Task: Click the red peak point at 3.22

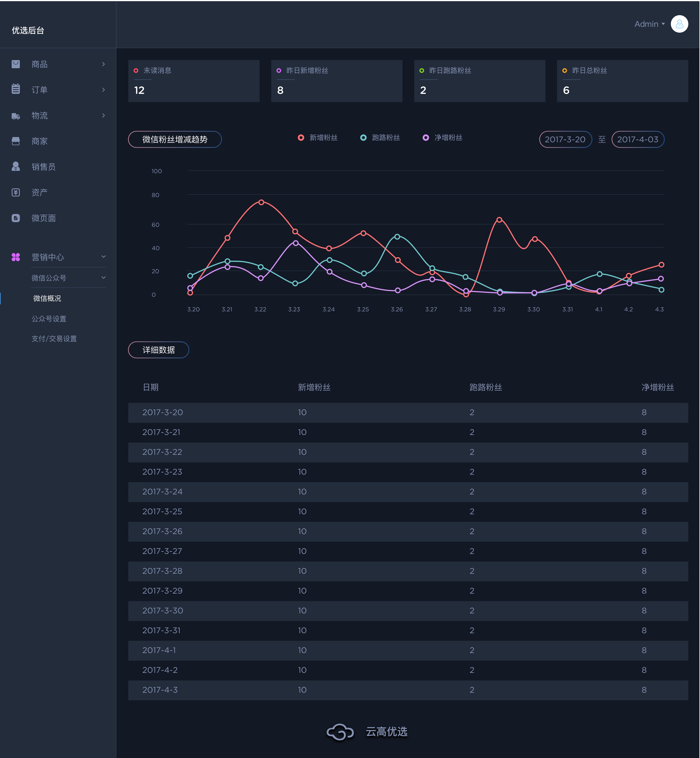Action: 261,202
